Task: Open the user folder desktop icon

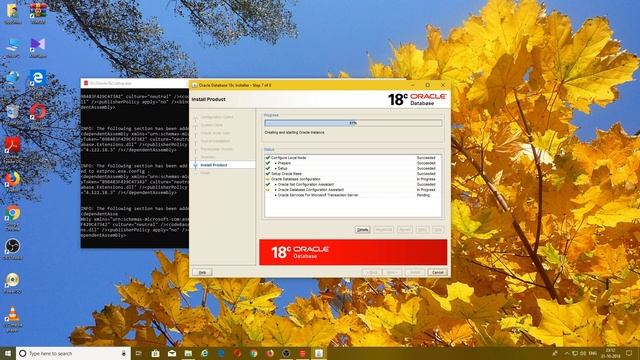Action: (12, 12)
